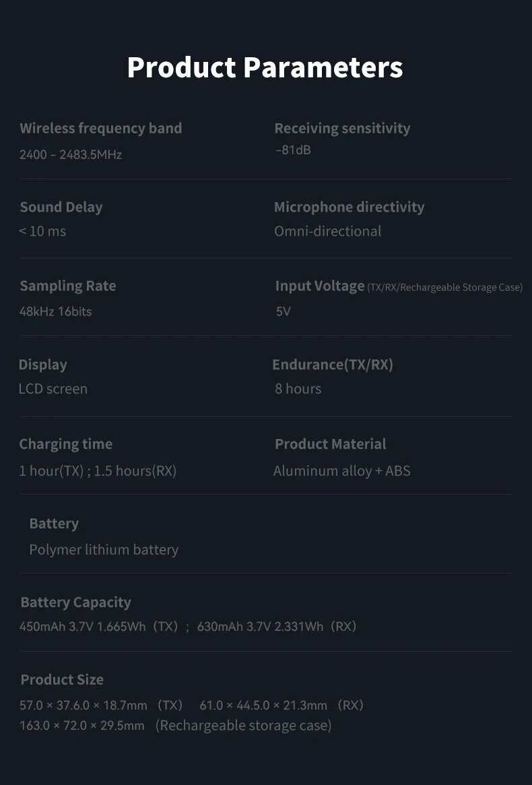Select the Battery Capacity label
The height and width of the screenshot is (785, 532).
[75, 602]
